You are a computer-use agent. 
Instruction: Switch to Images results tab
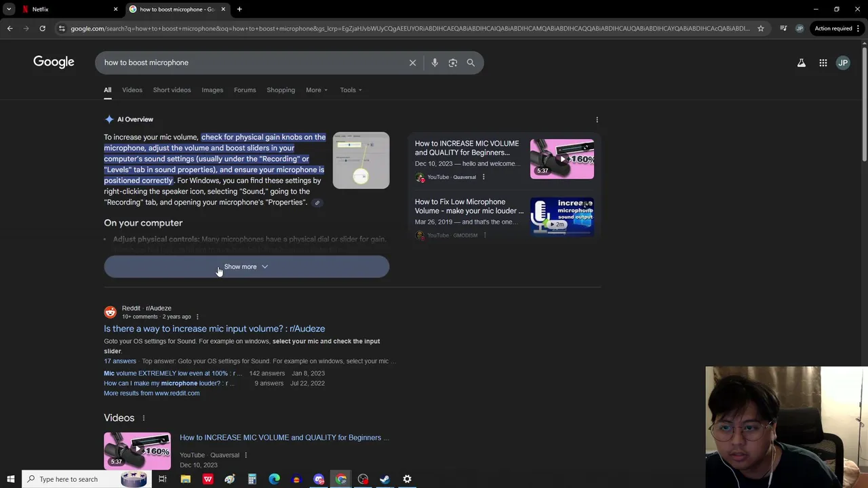point(212,90)
